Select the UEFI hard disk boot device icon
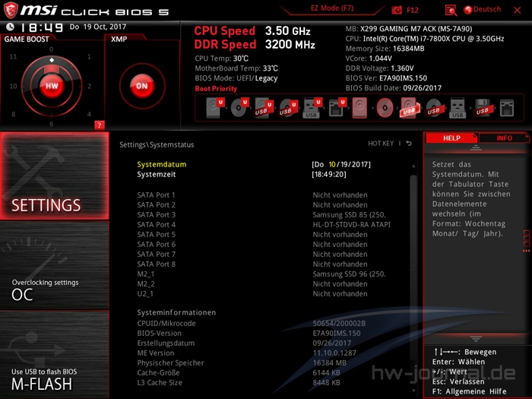This screenshot has height=399, width=532. point(215,108)
